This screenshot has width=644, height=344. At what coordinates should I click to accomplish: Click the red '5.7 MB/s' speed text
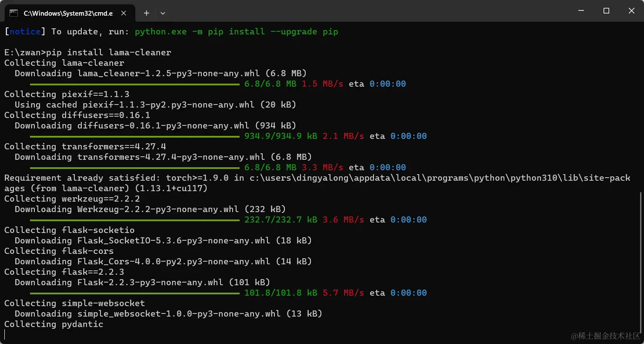click(x=344, y=293)
